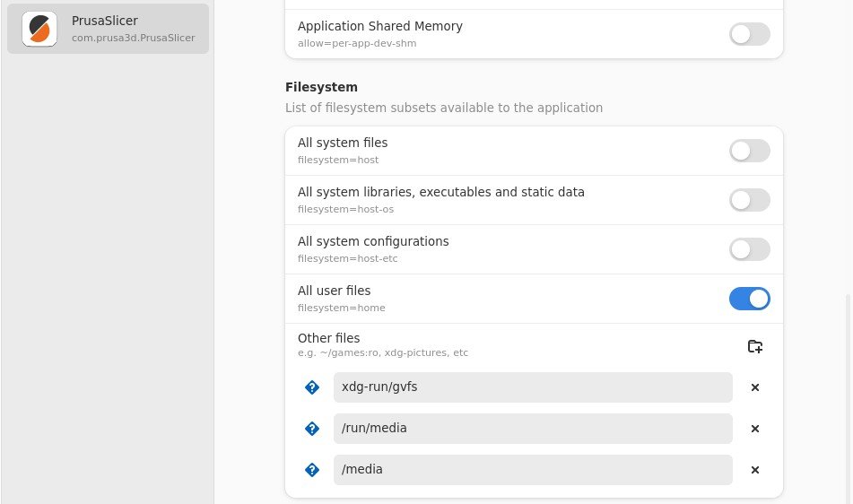The width and height of the screenshot is (853, 504).
Task: Select PrusaSlicer app in the sidebar
Action: 108,29
